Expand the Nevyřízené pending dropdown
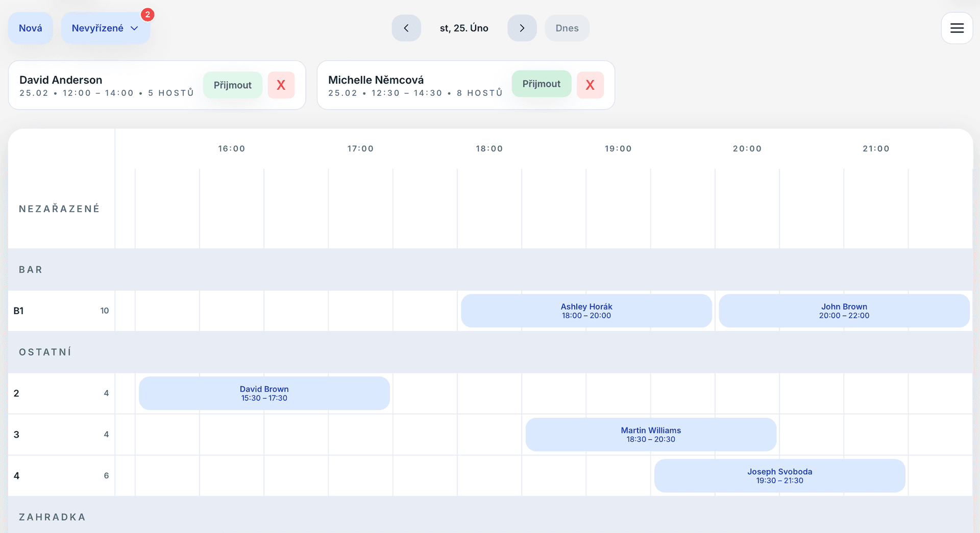 (105, 28)
